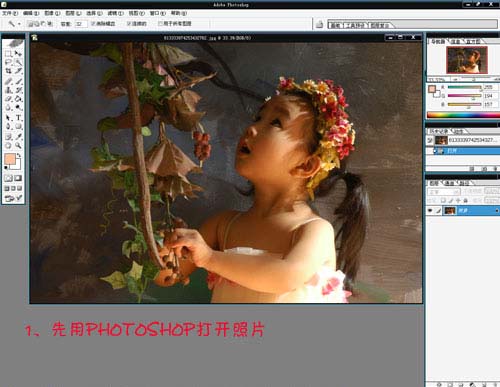Select the Lasso tool
This screenshot has width=500, height=387.
pyautogui.click(x=8, y=62)
